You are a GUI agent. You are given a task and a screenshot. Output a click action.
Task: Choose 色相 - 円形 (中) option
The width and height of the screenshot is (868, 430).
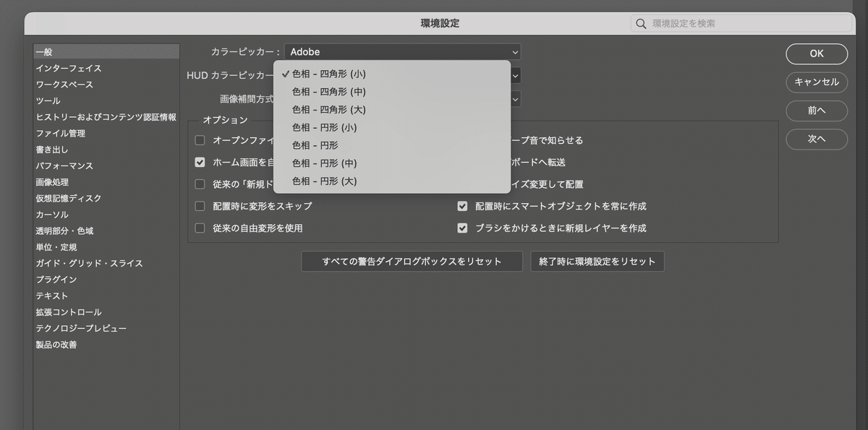point(392,163)
